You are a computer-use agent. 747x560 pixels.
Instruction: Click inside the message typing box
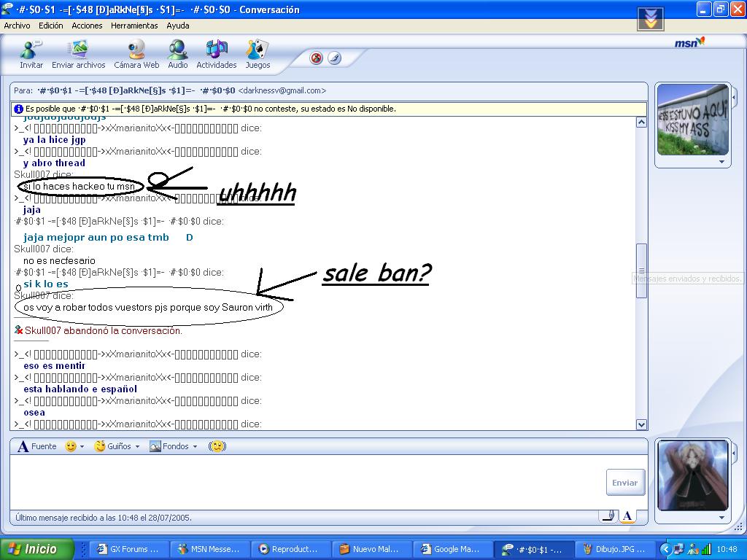pos(307,482)
